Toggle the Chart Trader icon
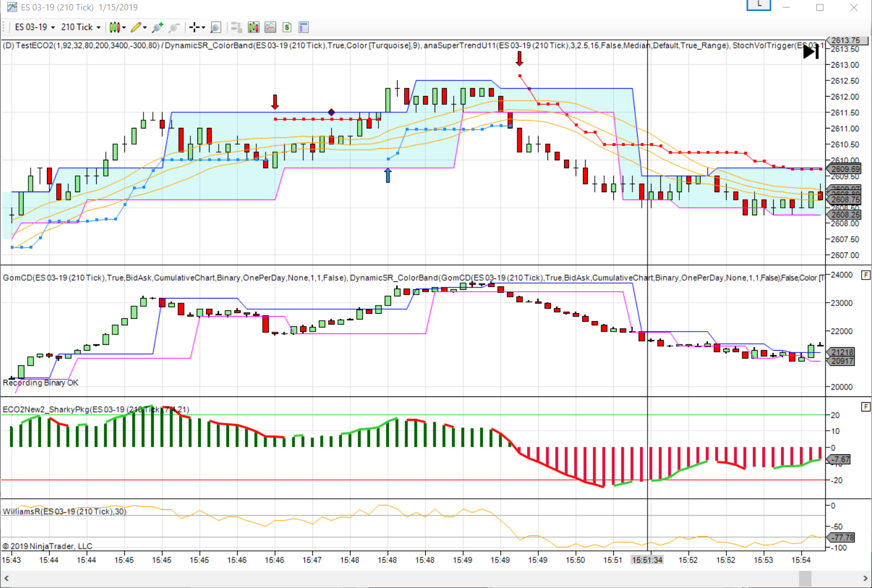Screen dimensions: 872x588 [x=236, y=27]
